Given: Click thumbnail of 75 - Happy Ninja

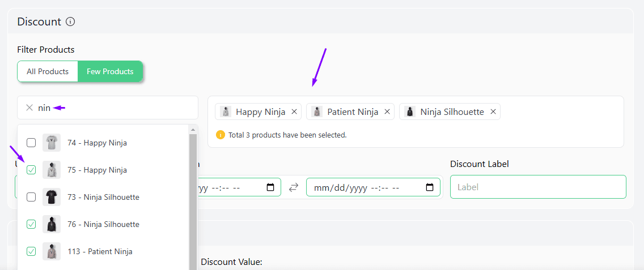Looking at the screenshot, I should point(52,170).
